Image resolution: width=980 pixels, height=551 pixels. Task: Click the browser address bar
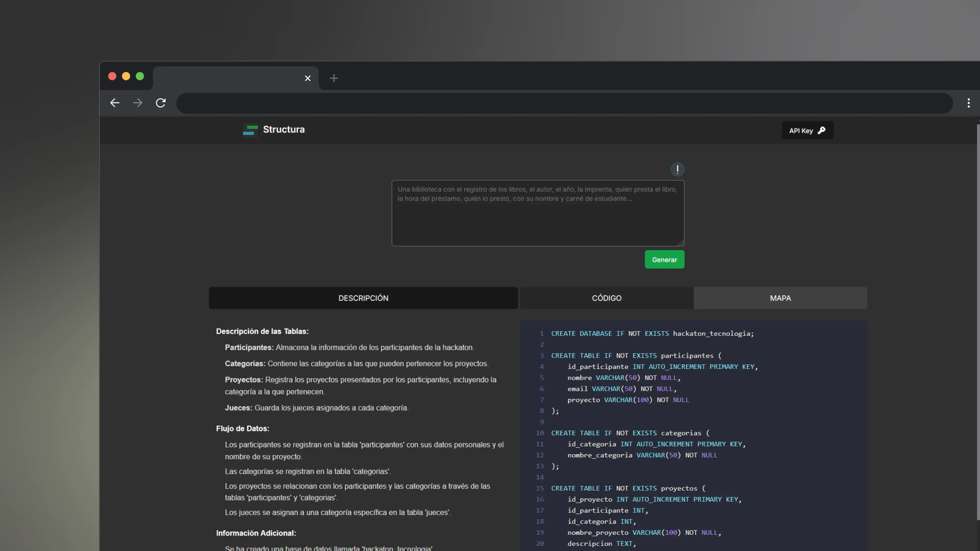tap(565, 102)
